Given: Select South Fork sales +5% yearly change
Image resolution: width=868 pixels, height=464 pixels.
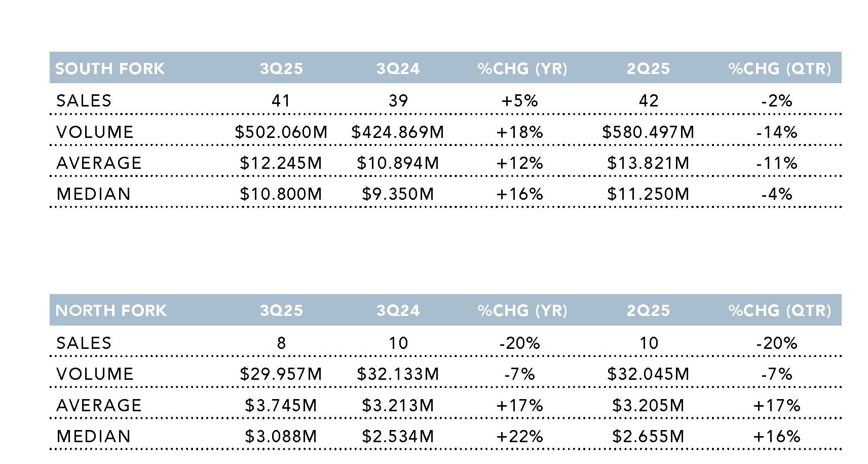Looking at the screenshot, I should click(519, 101).
